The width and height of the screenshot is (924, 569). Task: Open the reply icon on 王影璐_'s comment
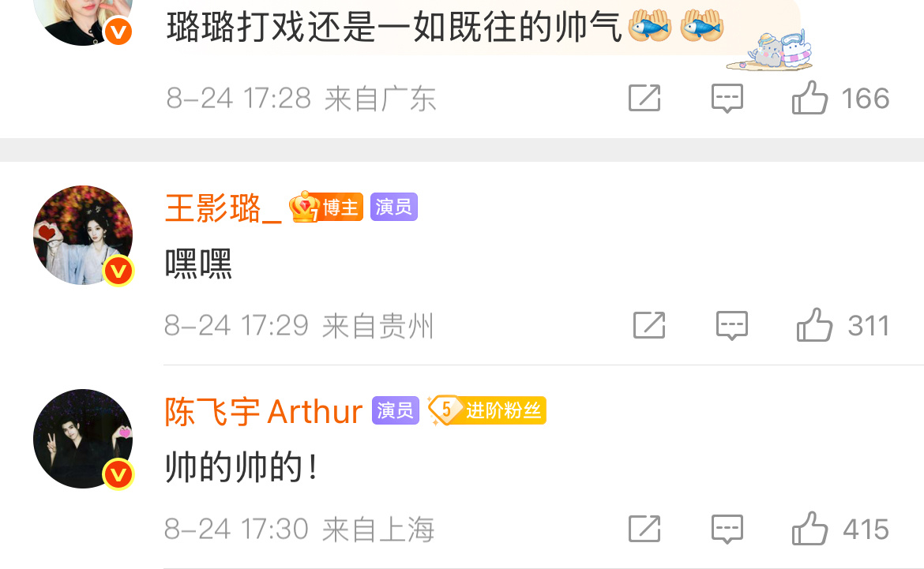tap(732, 326)
